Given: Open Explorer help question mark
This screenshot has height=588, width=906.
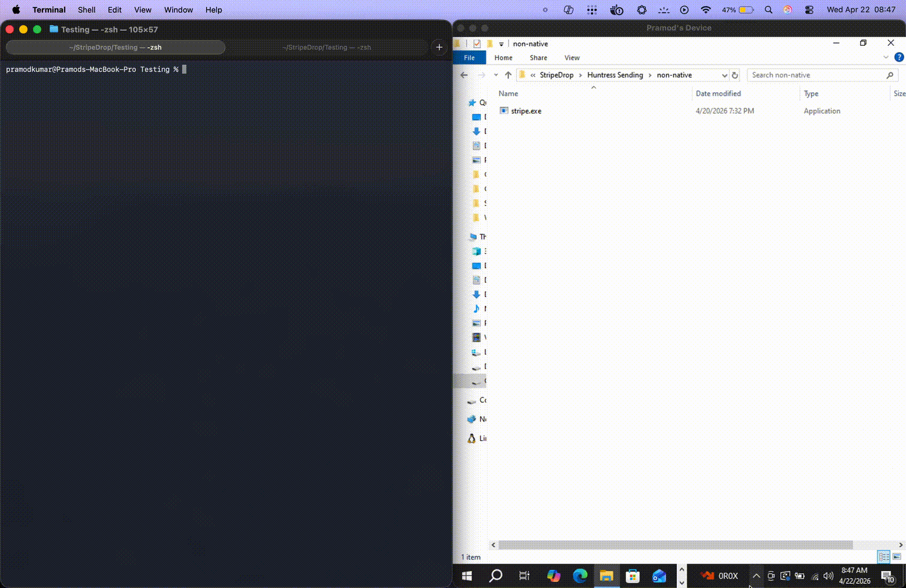Looking at the screenshot, I should point(899,57).
